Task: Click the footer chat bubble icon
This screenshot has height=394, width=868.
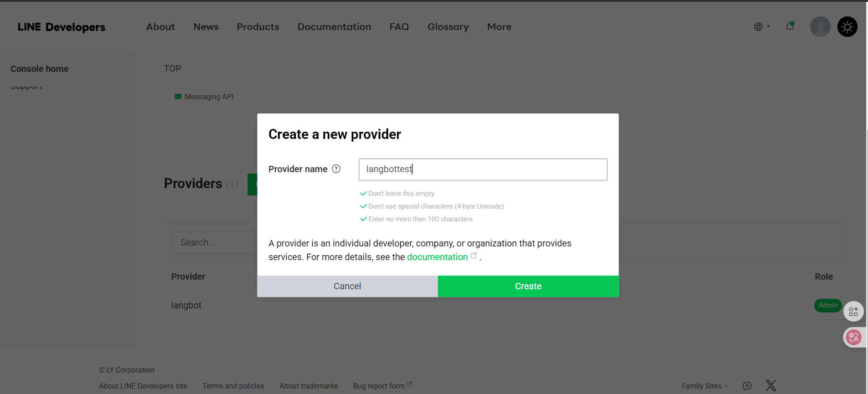Action: (747, 386)
